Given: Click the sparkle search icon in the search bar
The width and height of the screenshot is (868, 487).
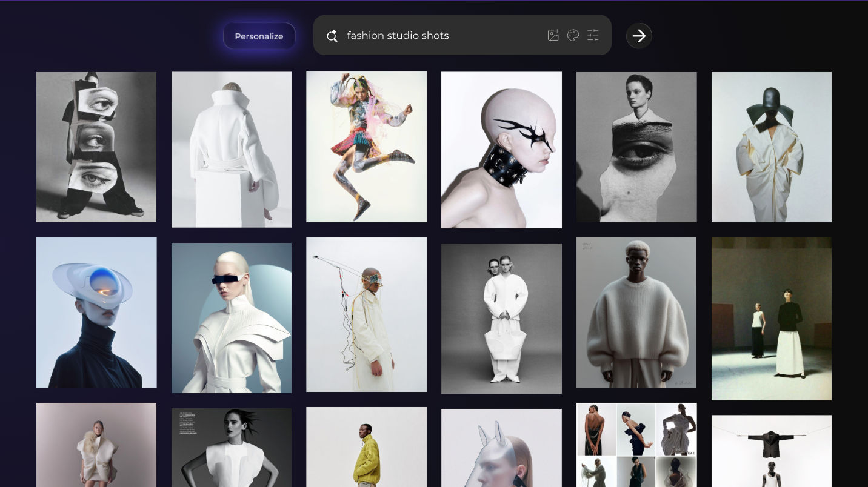Looking at the screenshot, I should [332, 36].
